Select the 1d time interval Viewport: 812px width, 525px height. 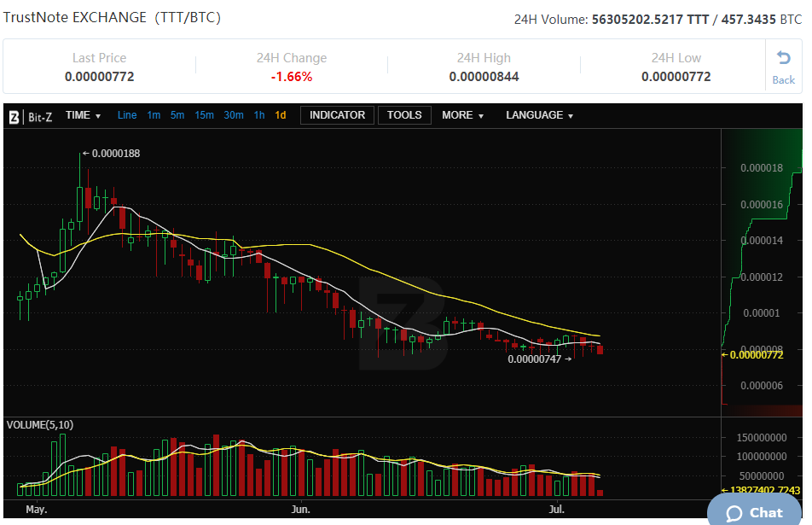point(280,115)
